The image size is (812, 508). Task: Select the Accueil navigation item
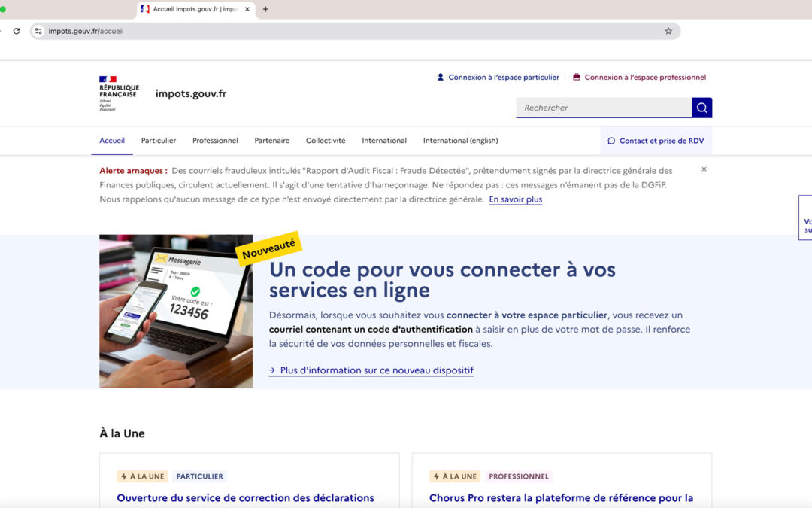click(x=112, y=141)
